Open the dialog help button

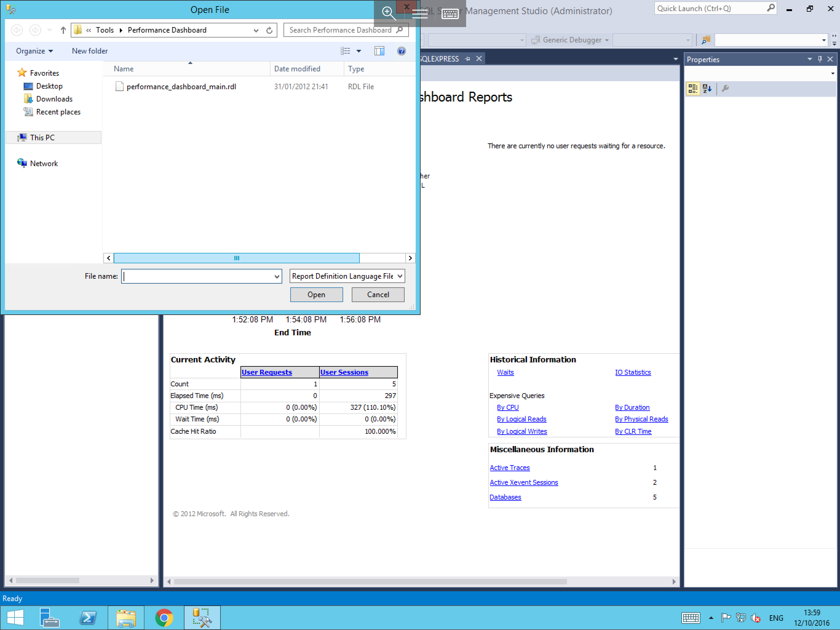coord(401,51)
